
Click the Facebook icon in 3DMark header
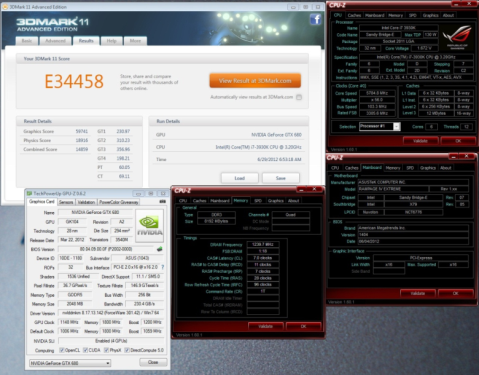pos(315,19)
